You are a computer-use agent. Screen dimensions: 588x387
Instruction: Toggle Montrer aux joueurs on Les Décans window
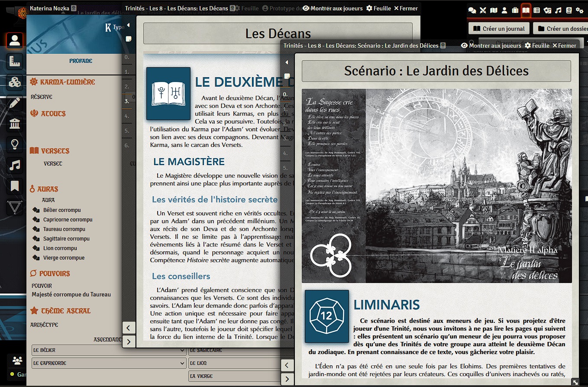click(333, 8)
